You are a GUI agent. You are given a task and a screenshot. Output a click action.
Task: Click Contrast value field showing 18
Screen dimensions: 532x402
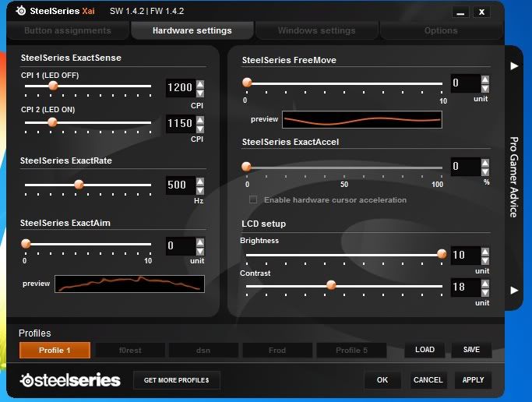[x=466, y=287]
